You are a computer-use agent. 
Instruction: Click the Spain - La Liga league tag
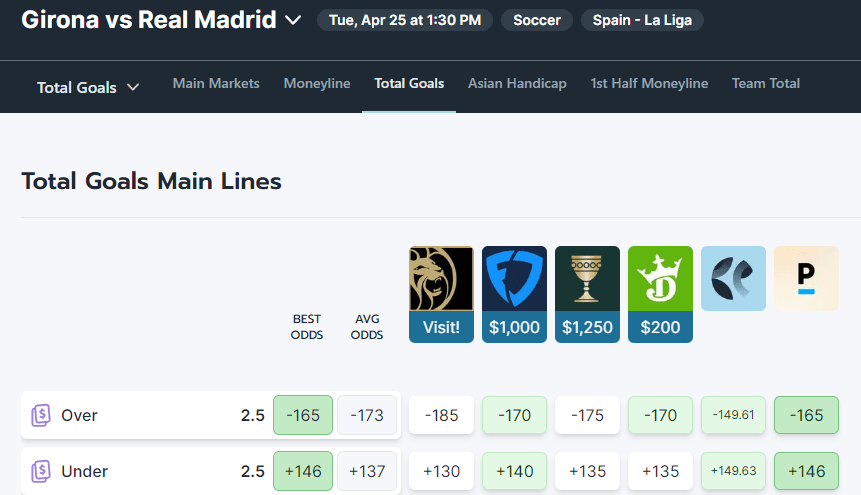click(642, 20)
